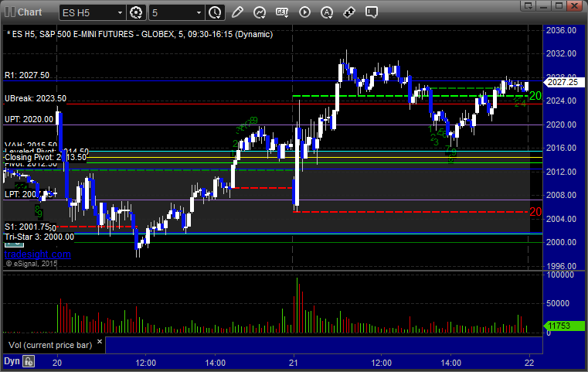588x372 pixels.
Task: Click the Tri-Star 3: 2000.00 label
Action: tap(39, 237)
